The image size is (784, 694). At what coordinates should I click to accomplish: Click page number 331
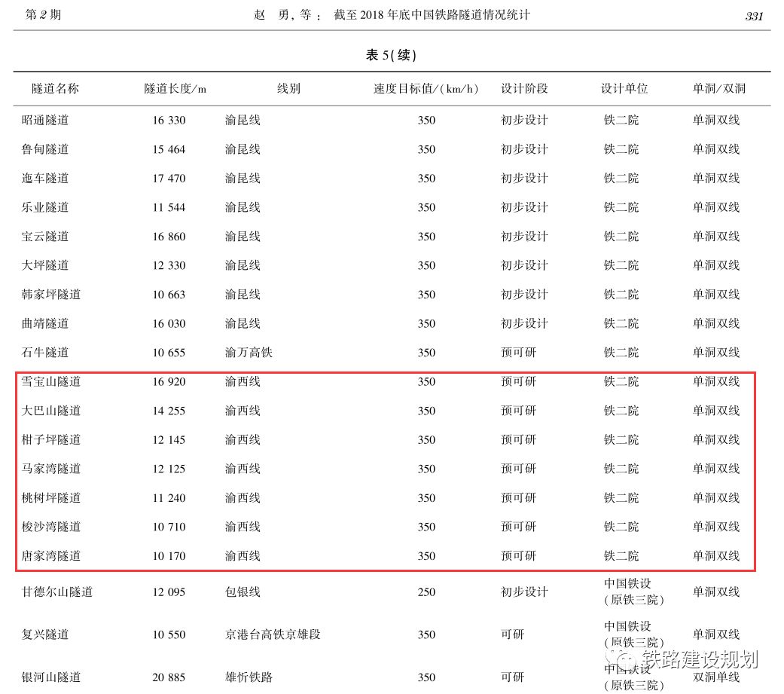point(754,16)
